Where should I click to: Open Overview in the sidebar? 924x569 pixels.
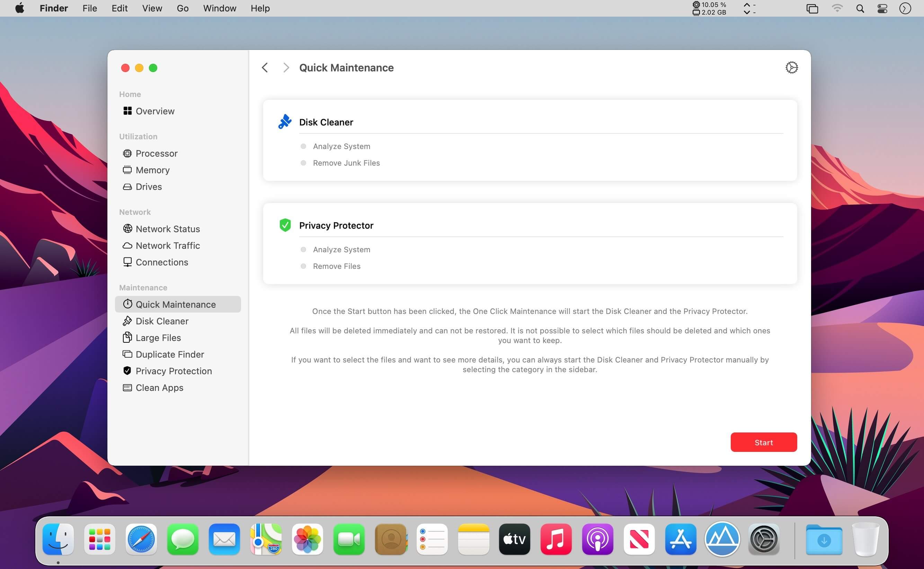[x=154, y=111]
